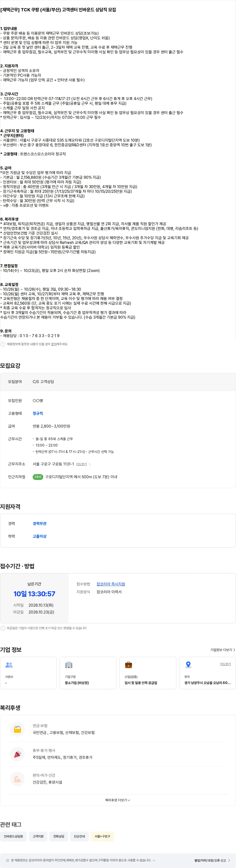This screenshot has width=236, height=868.
Task: Click the 정규직 employment type link
Action: click(x=38, y=413)
